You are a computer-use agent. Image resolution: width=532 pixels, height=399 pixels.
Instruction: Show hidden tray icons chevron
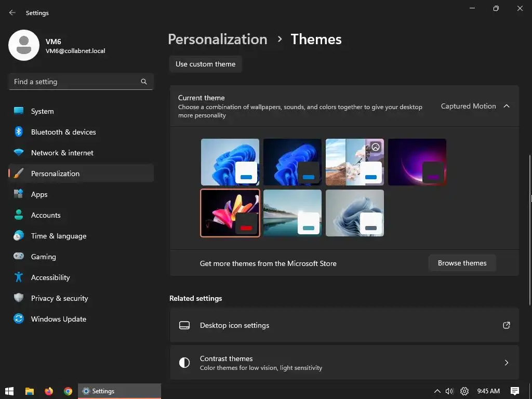tap(437, 391)
